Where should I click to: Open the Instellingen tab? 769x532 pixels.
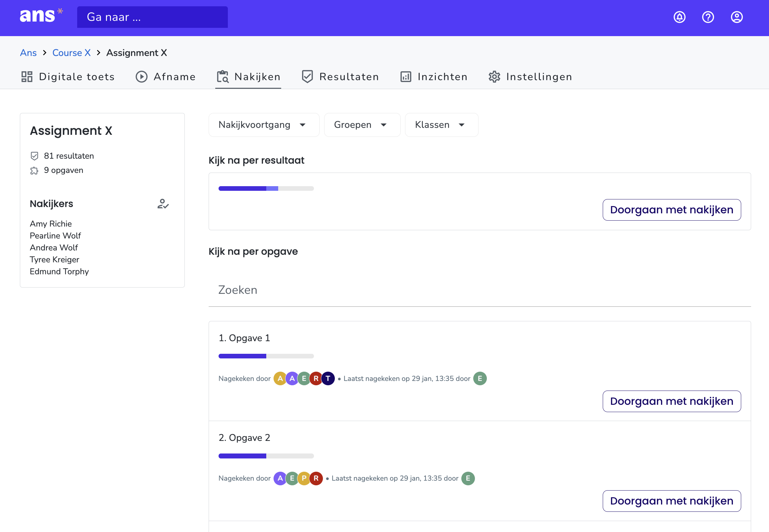point(530,77)
